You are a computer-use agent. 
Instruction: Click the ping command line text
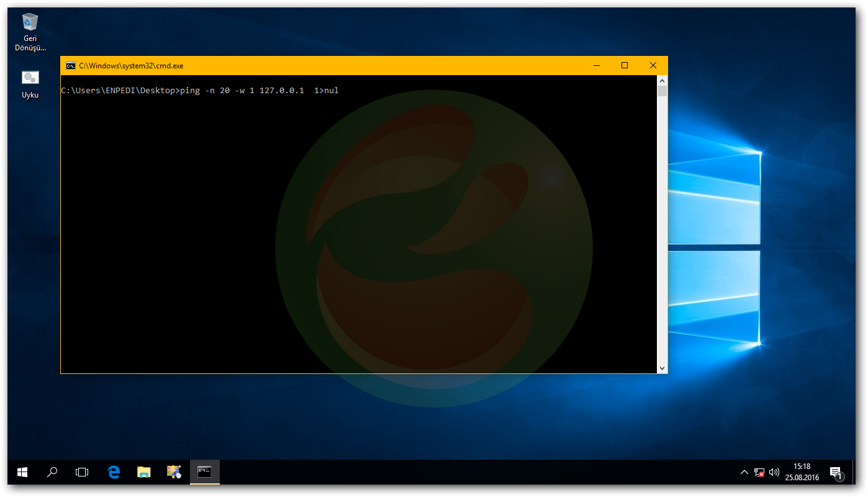tap(260, 91)
